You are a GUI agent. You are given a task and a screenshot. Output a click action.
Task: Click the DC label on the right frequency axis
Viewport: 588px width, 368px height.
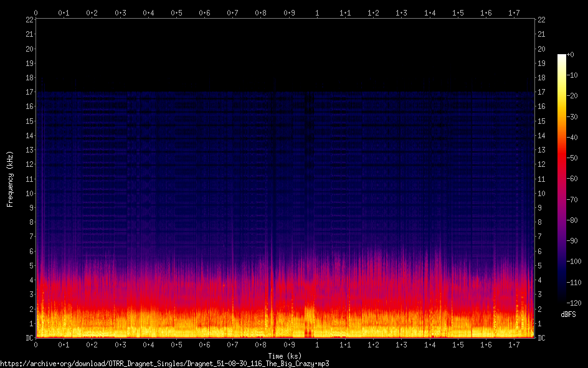tap(542, 338)
